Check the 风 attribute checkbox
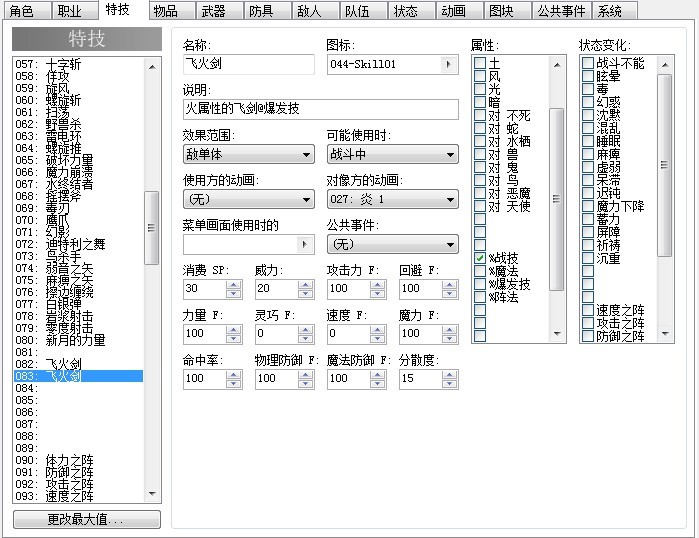The width and height of the screenshot is (699, 538). tap(480, 76)
